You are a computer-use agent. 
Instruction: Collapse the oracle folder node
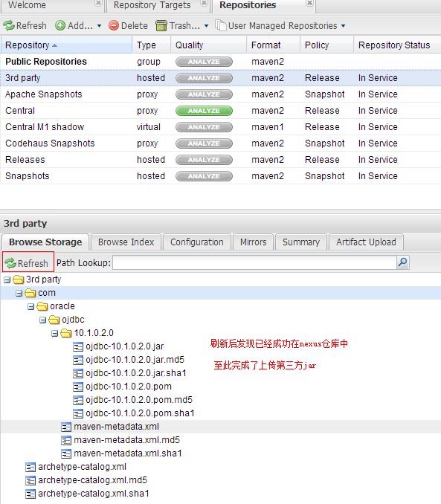pos(31,307)
